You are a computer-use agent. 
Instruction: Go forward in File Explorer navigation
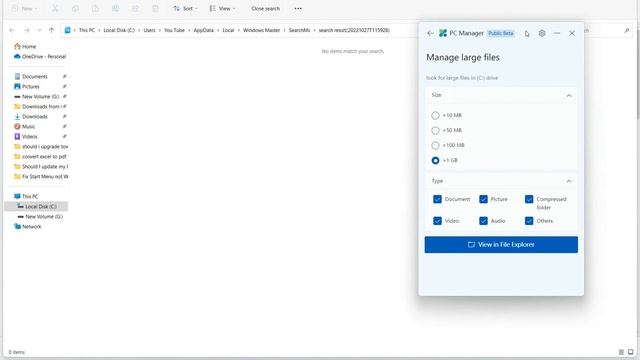coord(27,30)
